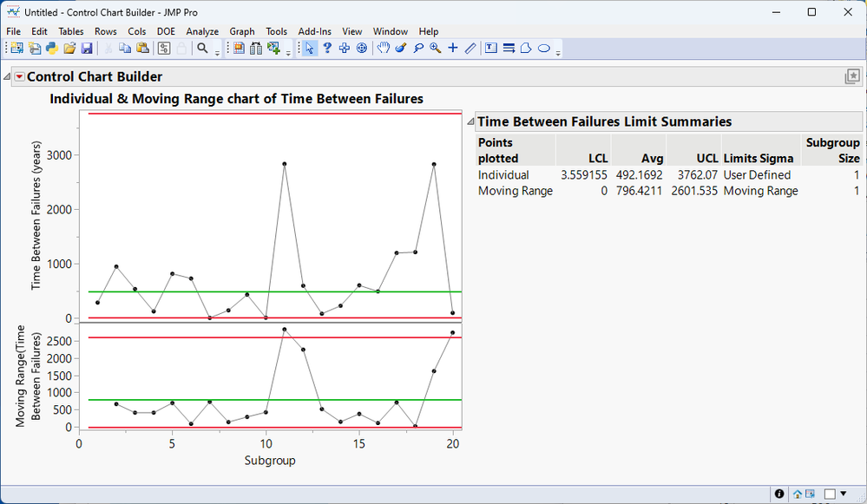Select the Text Annotate tool
The height and width of the screenshot is (504, 867).
click(491, 48)
